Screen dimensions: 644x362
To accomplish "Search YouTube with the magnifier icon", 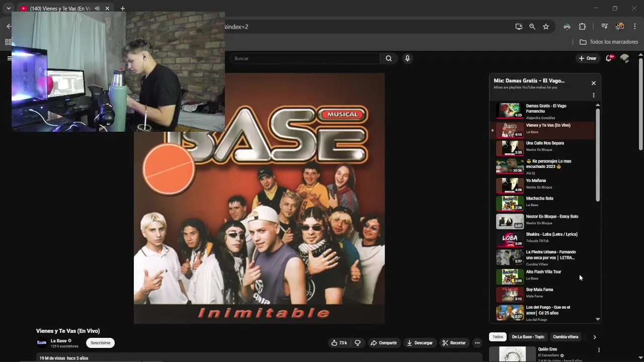I will pos(388,58).
